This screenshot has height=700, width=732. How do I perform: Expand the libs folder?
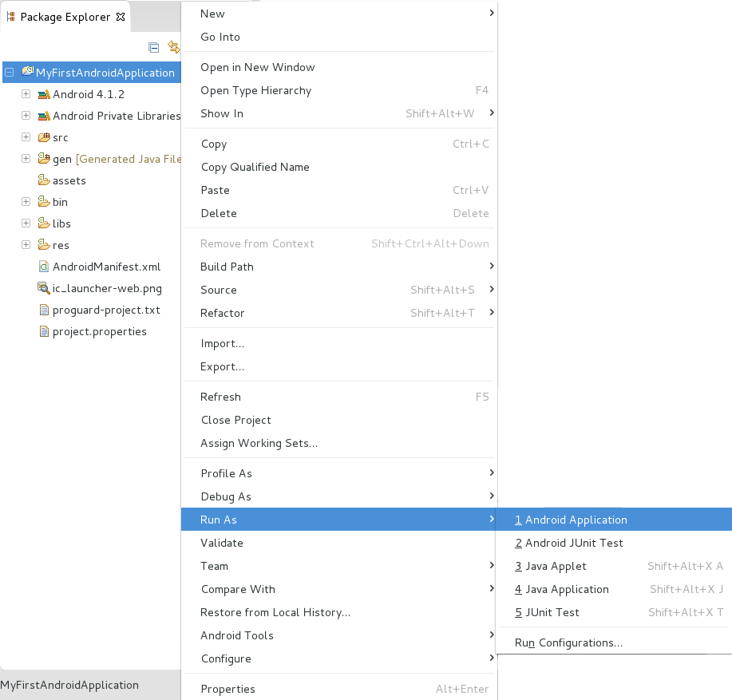(x=26, y=223)
